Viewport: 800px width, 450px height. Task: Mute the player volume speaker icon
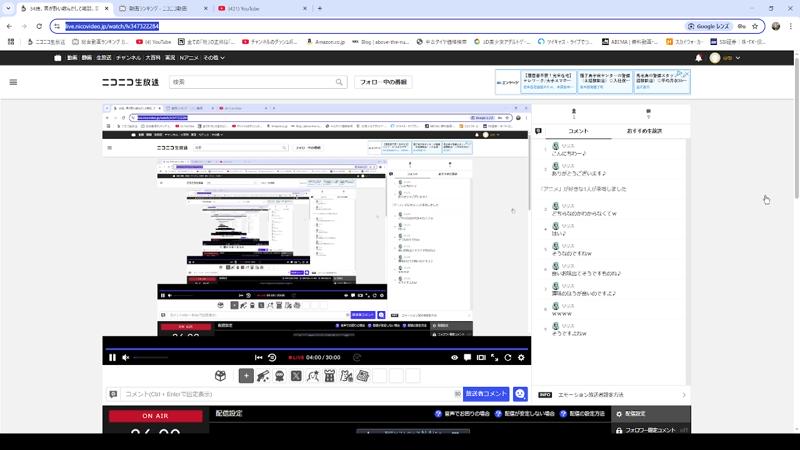coord(125,357)
